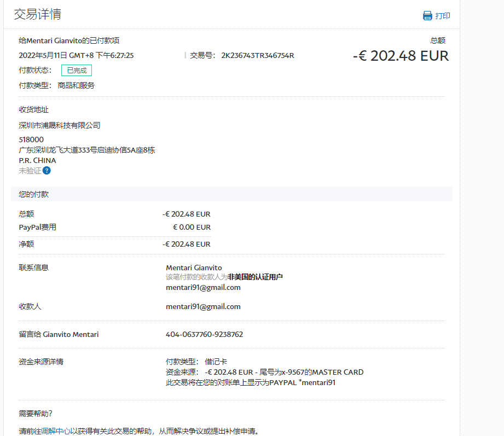Open the 调解中心 resolution center link

[52, 431]
